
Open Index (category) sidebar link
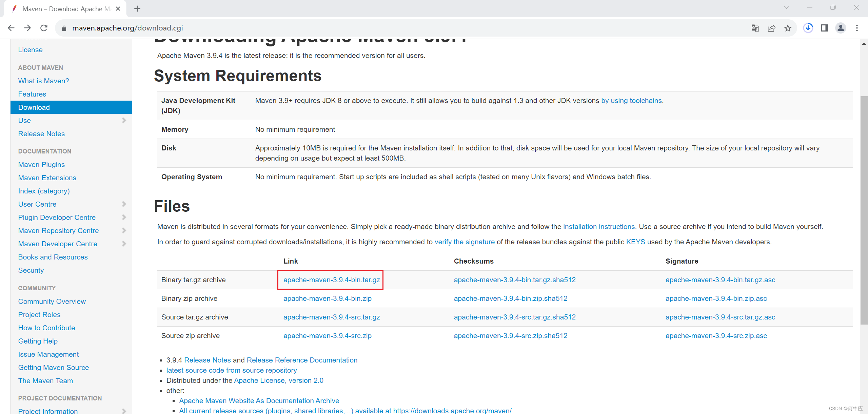point(44,191)
